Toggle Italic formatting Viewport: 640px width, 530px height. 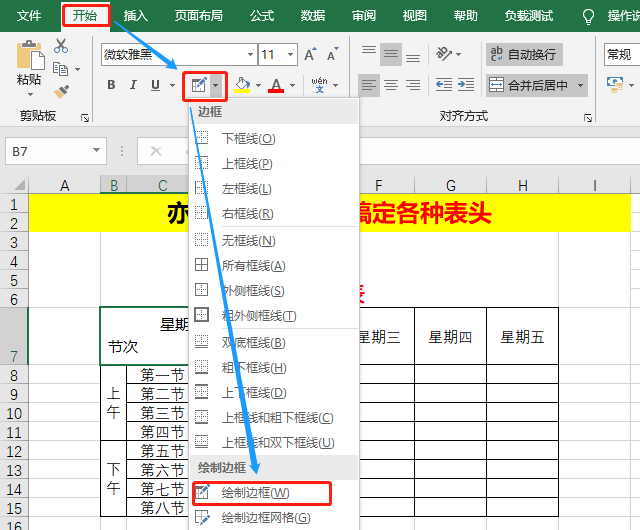(x=133, y=85)
